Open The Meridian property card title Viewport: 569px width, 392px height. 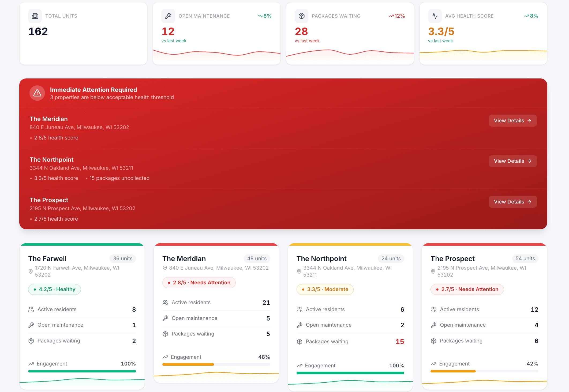coord(184,259)
